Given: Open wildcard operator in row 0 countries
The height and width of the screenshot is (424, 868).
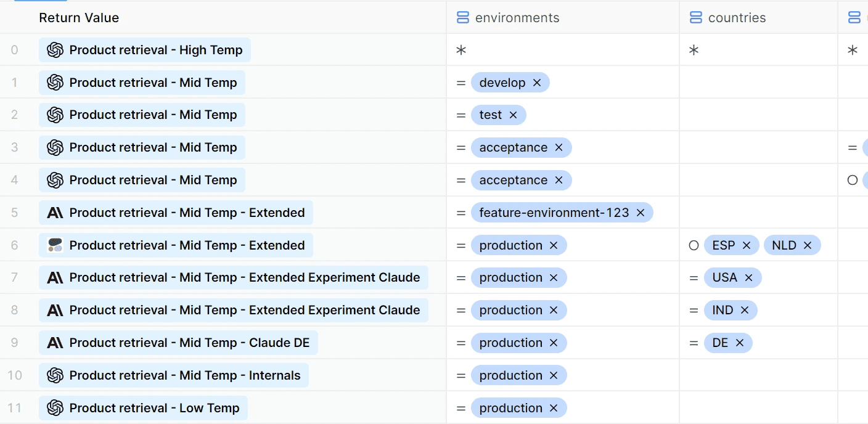Looking at the screenshot, I should tap(694, 51).
